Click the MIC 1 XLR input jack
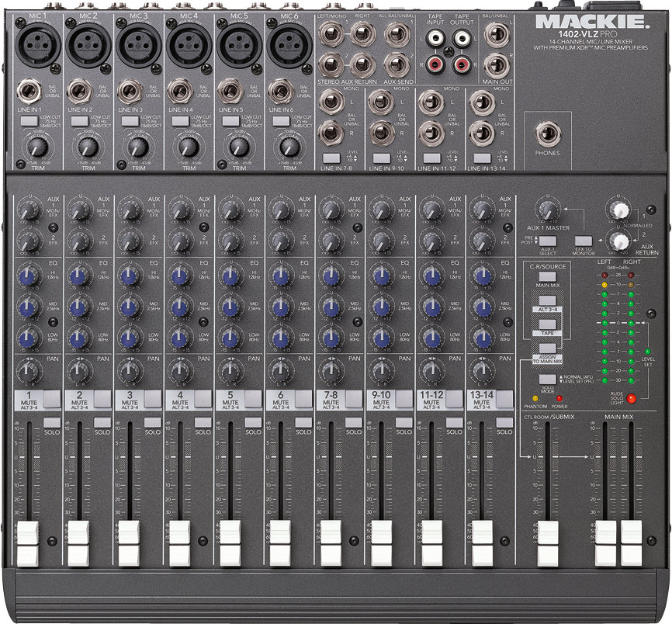 coord(38,45)
